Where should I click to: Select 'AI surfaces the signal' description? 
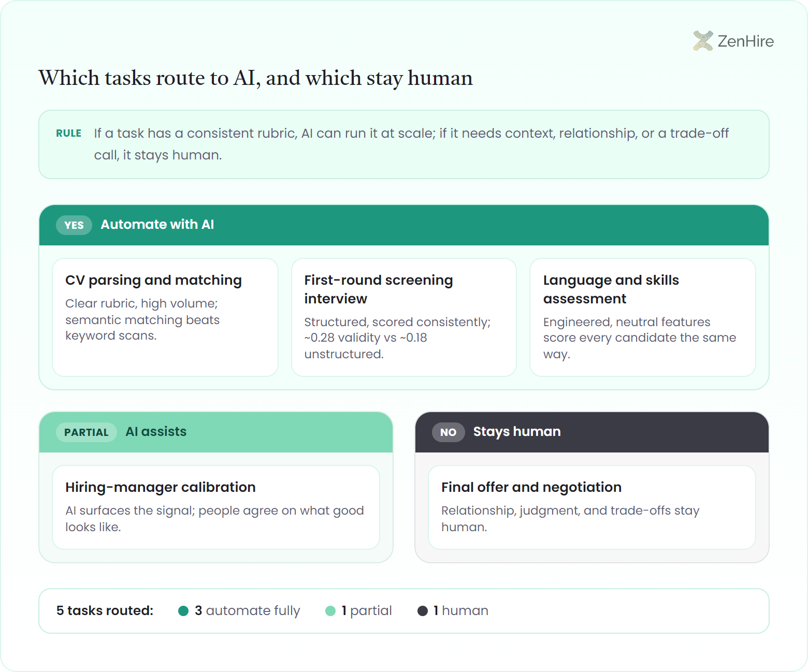pyautogui.click(x=214, y=518)
